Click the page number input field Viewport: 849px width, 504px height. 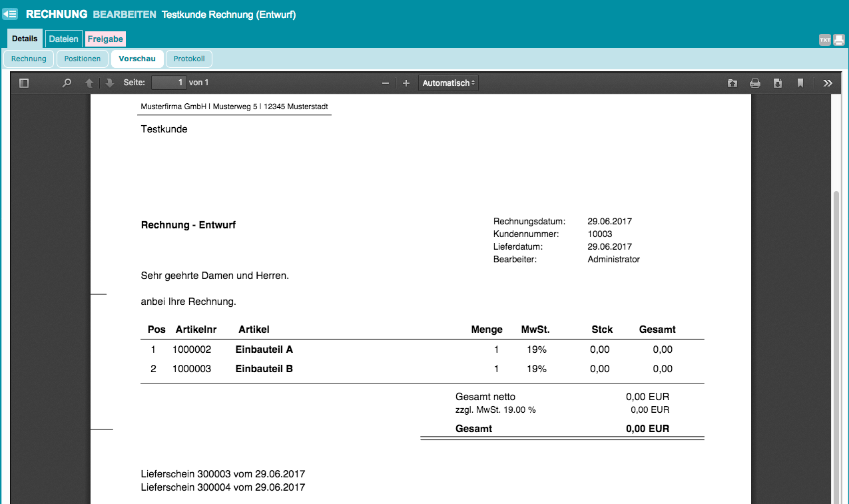(168, 83)
